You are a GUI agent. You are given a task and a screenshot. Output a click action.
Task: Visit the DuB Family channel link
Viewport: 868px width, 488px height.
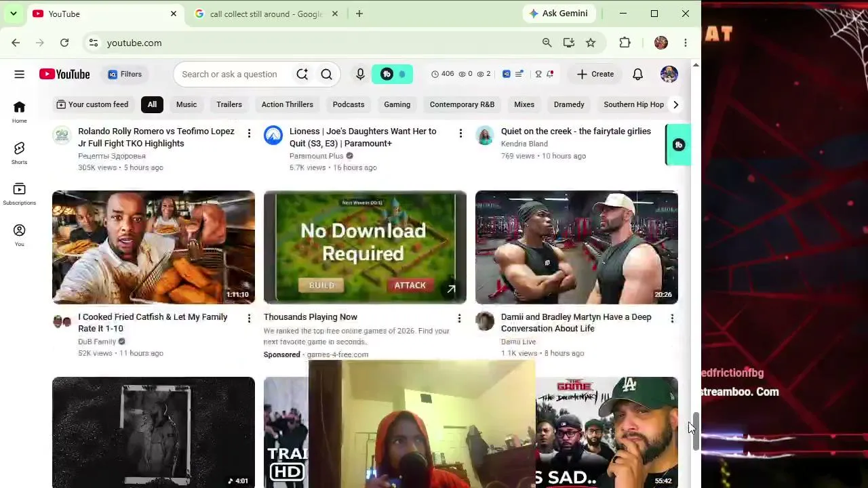point(97,342)
